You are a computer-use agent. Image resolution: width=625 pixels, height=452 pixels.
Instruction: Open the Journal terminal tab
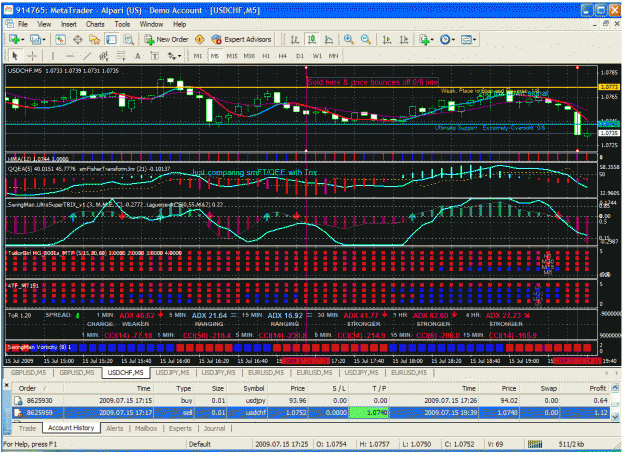pyautogui.click(x=214, y=428)
